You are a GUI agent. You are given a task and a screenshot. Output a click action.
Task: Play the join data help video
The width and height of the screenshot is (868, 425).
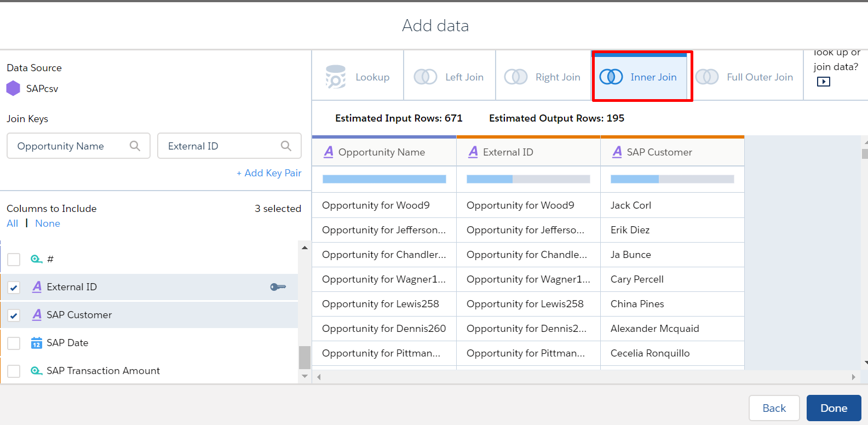[x=823, y=82]
